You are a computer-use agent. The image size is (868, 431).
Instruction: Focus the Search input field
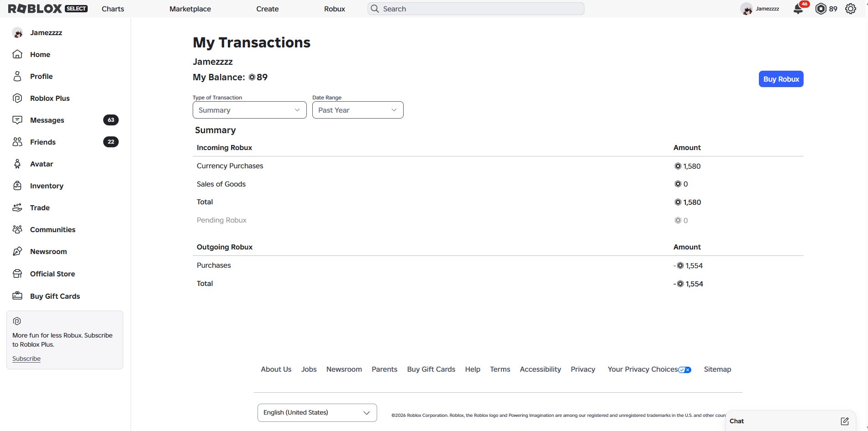coord(476,9)
